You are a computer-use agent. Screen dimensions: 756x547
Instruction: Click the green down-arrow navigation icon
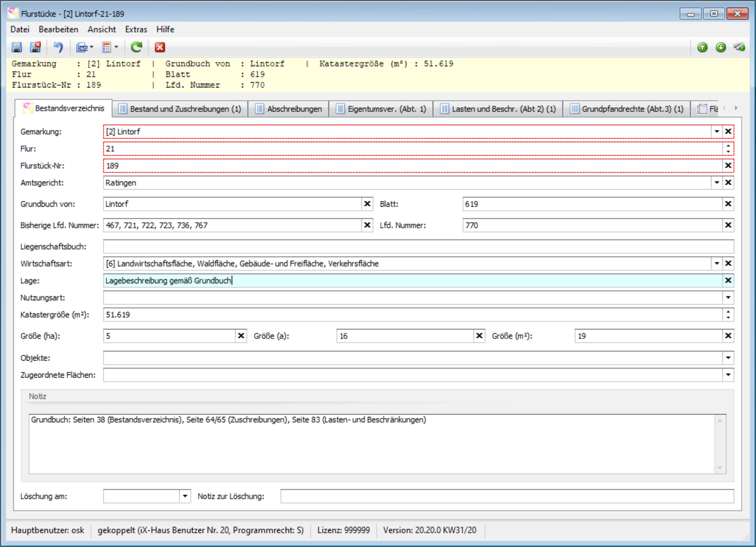tap(721, 47)
